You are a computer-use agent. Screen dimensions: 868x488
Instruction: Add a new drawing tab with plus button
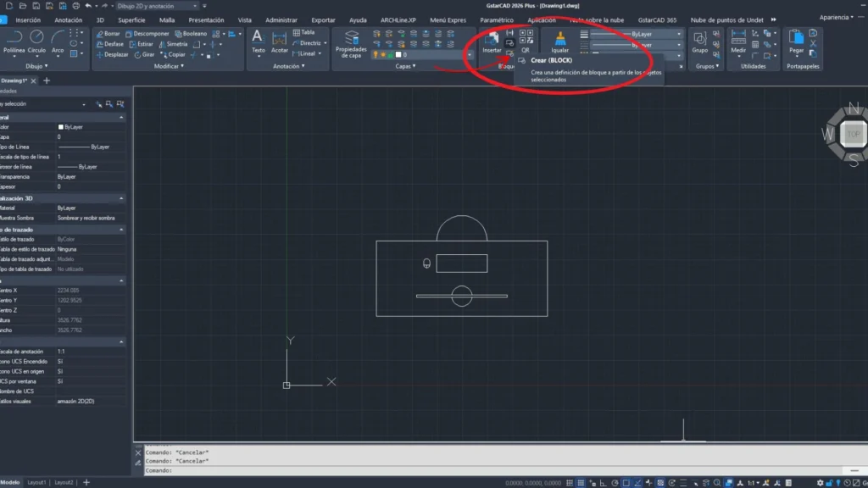(x=47, y=80)
